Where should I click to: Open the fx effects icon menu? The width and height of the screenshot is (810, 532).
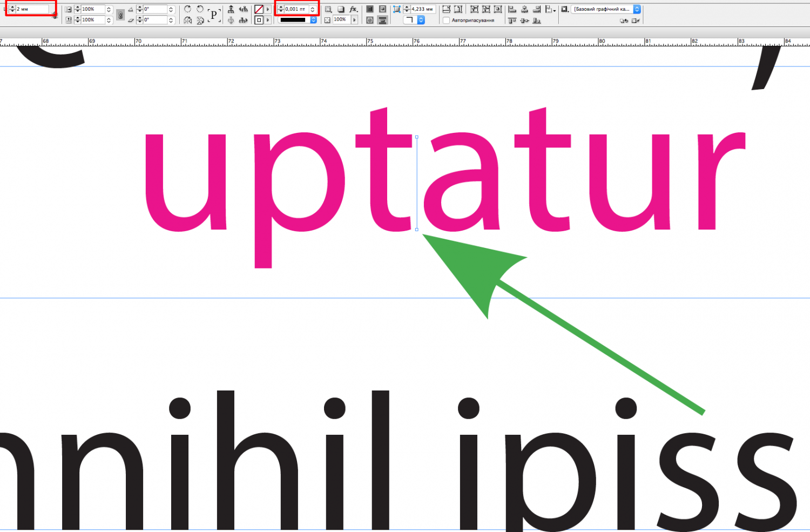(x=353, y=9)
